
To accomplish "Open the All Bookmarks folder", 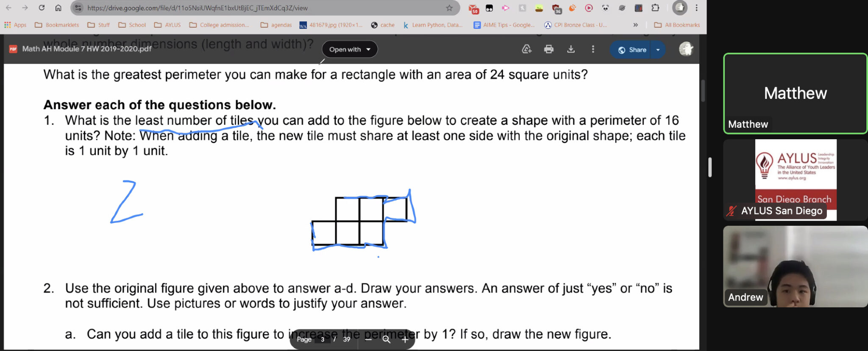I will point(677,25).
